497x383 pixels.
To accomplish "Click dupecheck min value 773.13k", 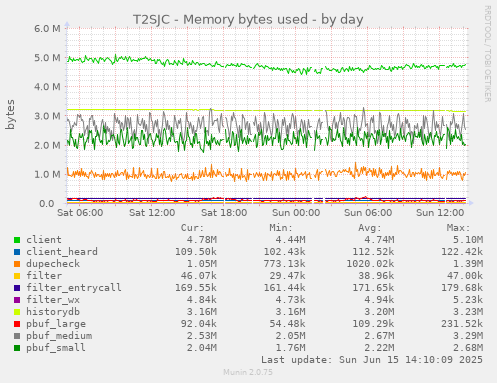I will tap(285, 264).
